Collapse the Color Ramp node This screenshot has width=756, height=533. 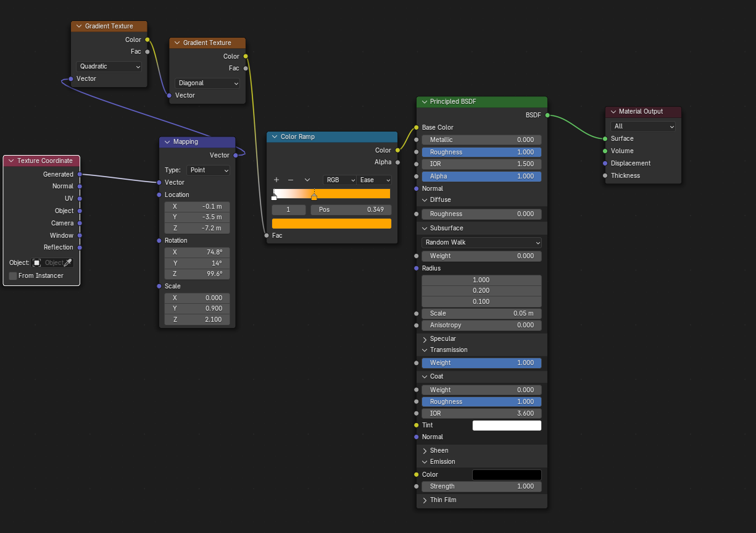275,136
